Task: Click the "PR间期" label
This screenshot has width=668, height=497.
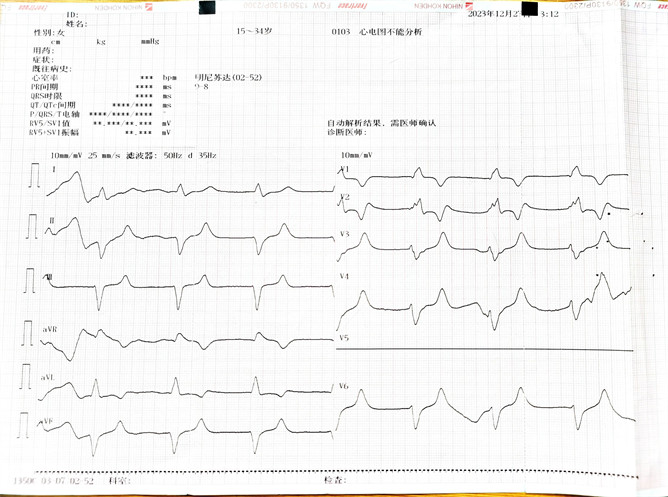Action: tap(44, 87)
